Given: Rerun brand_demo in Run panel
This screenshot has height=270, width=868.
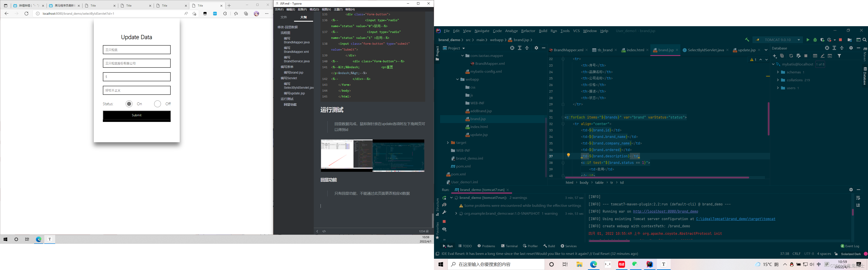Looking at the screenshot, I should click(444, 198).
